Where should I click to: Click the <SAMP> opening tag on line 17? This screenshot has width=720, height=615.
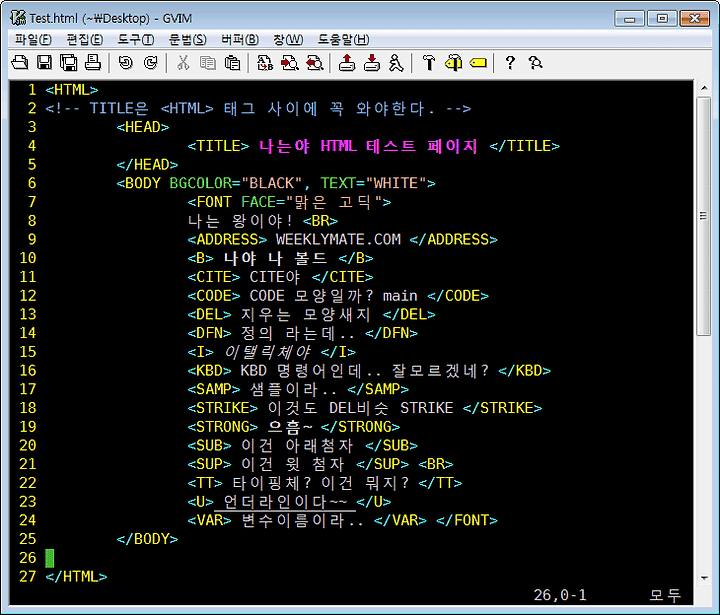(214, 389)
